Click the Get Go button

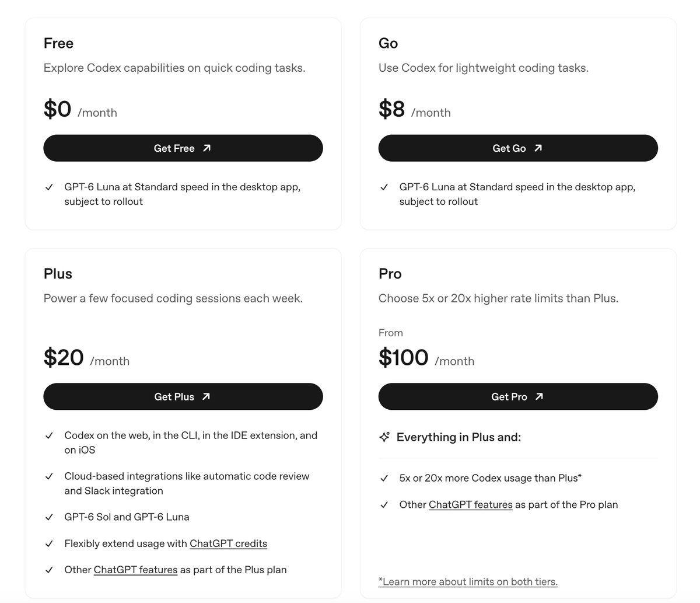click(518, 148)
